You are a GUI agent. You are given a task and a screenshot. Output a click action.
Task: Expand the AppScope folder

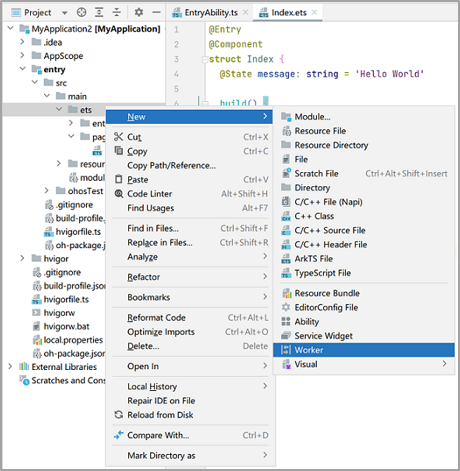pos(22,55)
